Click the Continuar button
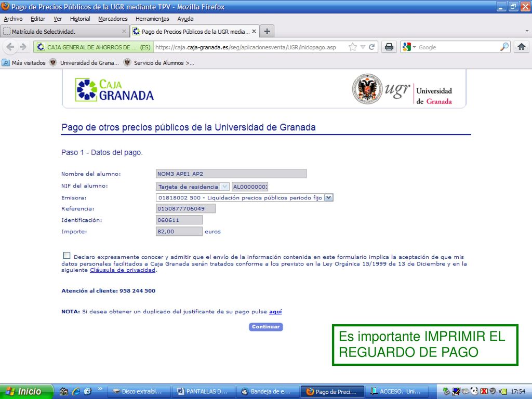 (x=265, y=327)
